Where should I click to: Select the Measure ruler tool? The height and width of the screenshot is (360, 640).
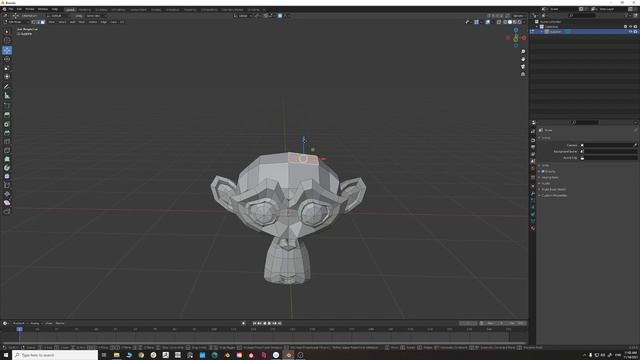(7, 96)
